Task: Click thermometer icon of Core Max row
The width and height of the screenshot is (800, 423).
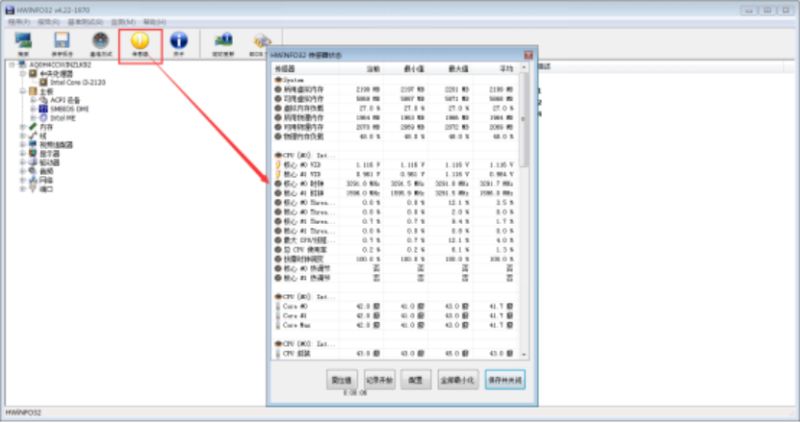Action: coord(278,325)
